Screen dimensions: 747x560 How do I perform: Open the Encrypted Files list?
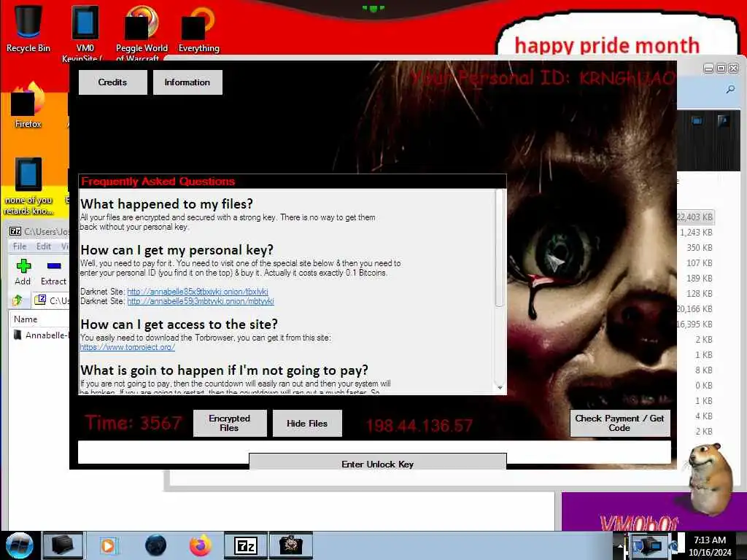click(x=230, y=423)
